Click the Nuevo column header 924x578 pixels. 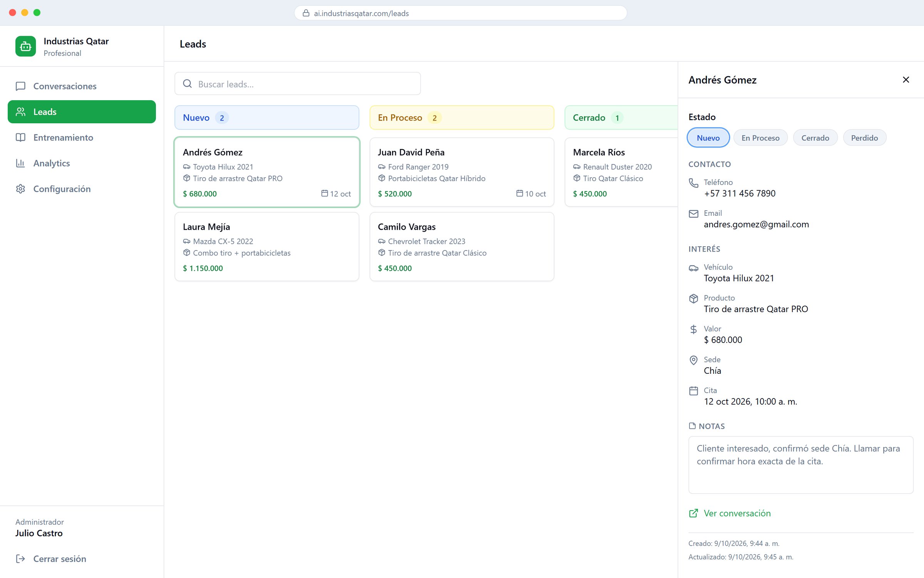[x=267, y=118]
